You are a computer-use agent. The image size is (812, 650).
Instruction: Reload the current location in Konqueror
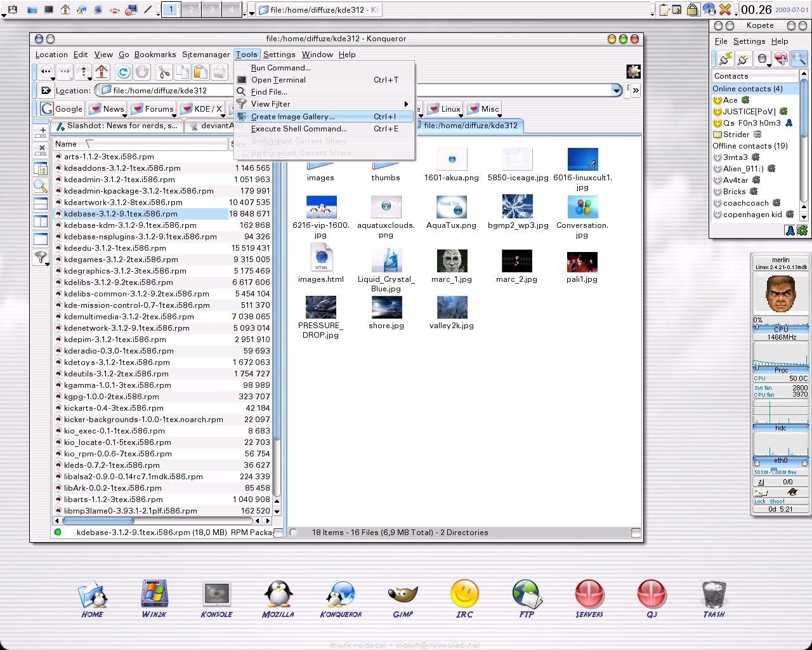point(124,72)
